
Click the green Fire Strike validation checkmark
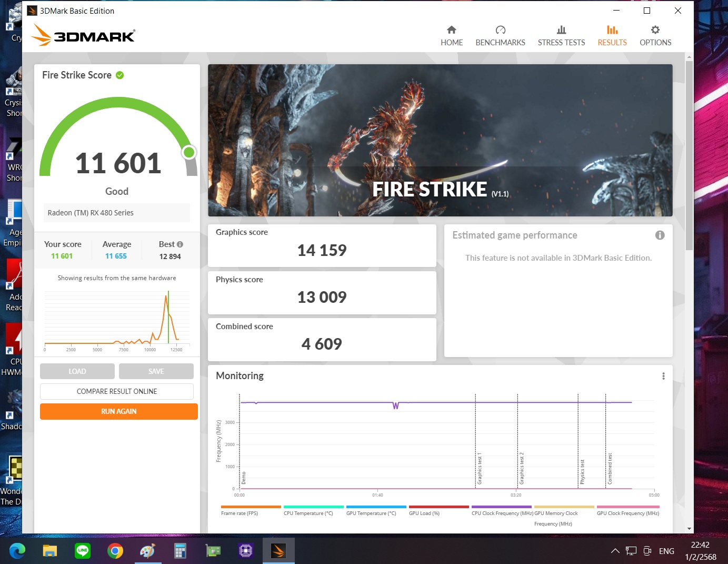(x=120, y=75)
